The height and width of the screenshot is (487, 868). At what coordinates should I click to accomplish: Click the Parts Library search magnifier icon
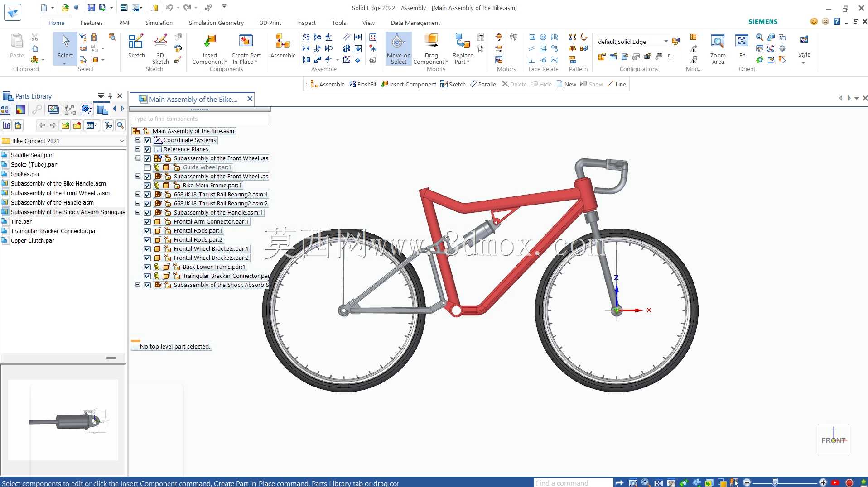tap(121, 125)
